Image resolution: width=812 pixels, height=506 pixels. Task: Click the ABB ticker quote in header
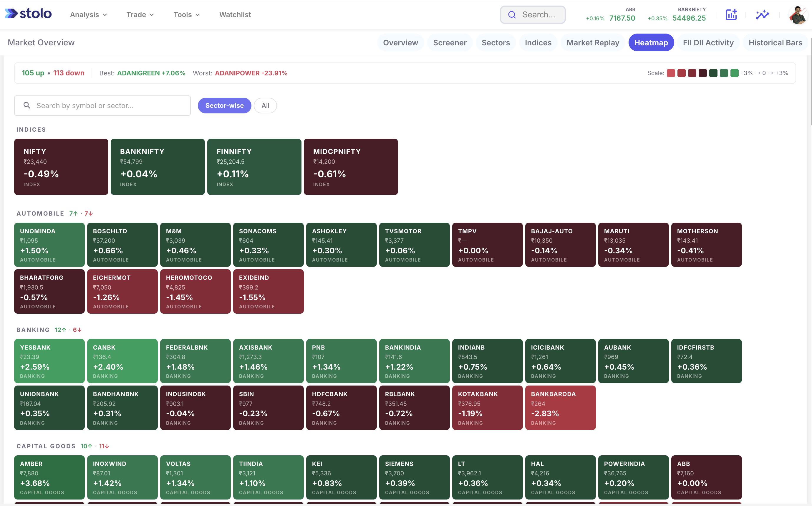click(x=610, y=15)
